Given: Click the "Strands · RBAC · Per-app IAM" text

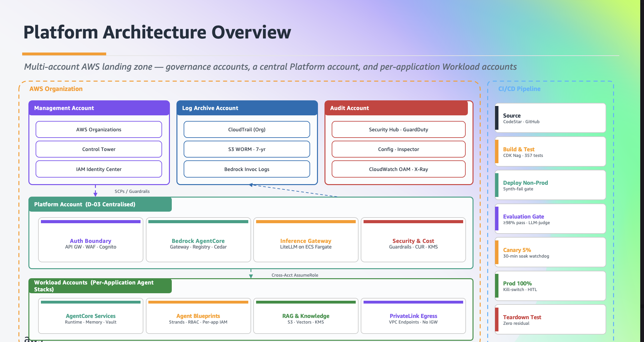Looking at the screenshot, I should click(x=198, y=322).
